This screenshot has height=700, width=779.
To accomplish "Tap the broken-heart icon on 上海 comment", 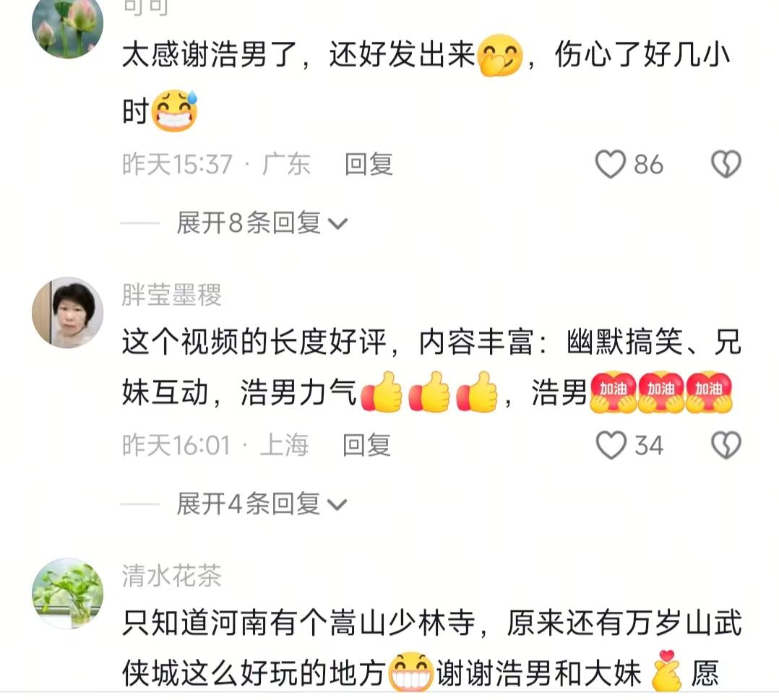I will [726, 445].
